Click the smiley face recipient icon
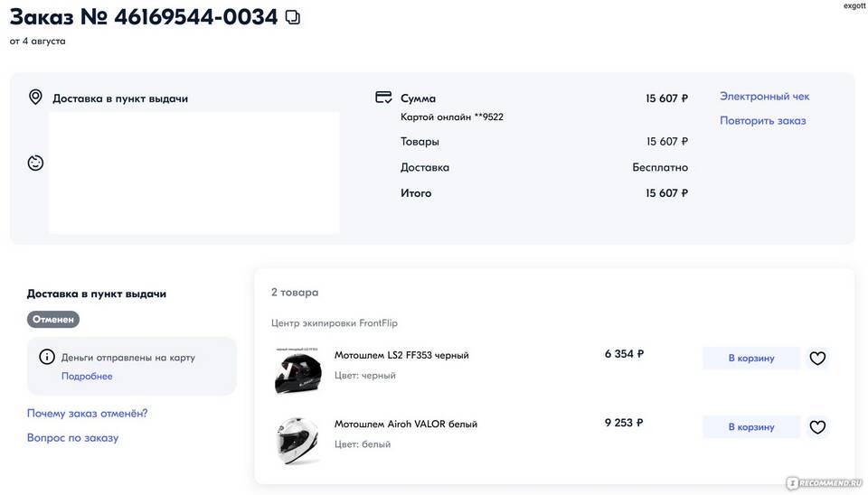The image size is (868, 495). pyautogui.click(x=35, y=163)
